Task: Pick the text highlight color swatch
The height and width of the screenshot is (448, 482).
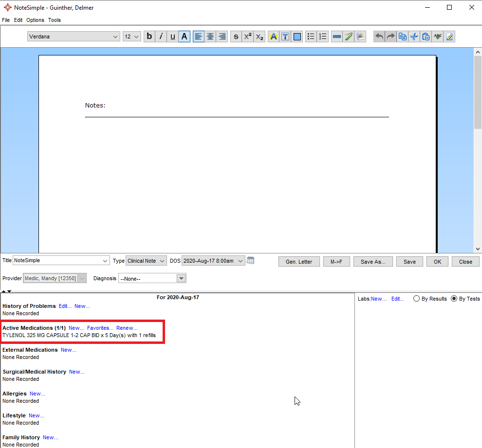Action: coord(274,36)
